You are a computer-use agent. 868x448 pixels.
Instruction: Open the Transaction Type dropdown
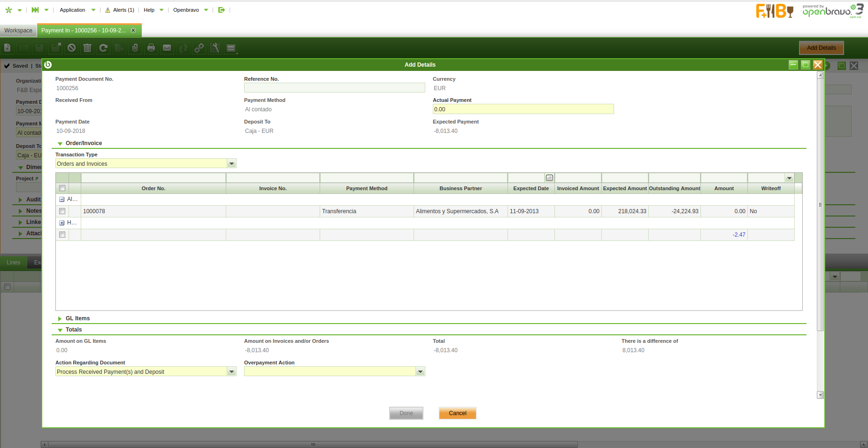pos(231,164)
